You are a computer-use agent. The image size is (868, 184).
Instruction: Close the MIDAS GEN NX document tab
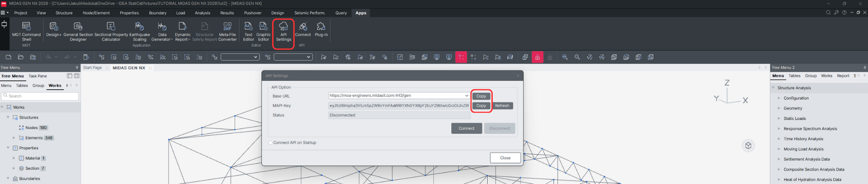click(x=150, y=68)
